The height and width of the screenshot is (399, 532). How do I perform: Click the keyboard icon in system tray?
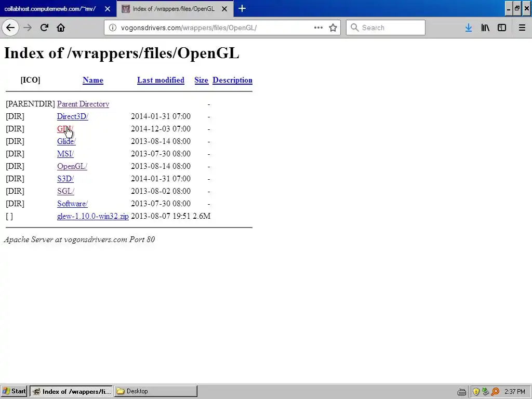(x=462, y=392)
